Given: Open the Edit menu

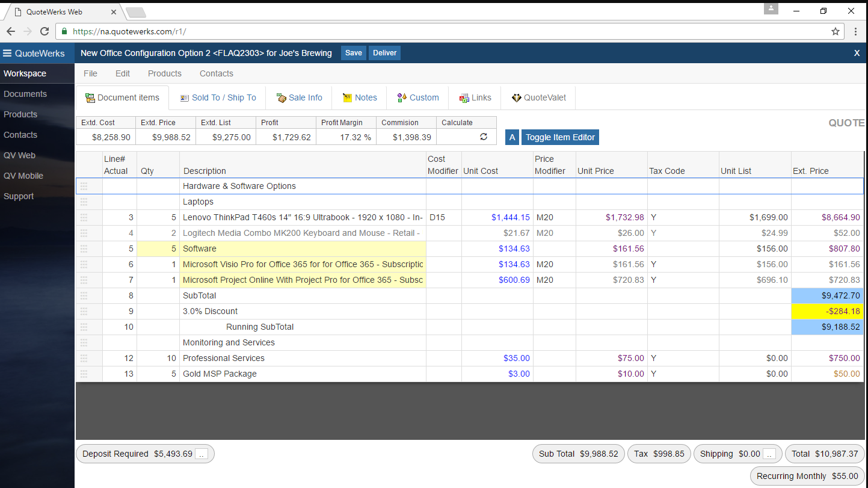Looking at the screenshot, I should (123, 73).
